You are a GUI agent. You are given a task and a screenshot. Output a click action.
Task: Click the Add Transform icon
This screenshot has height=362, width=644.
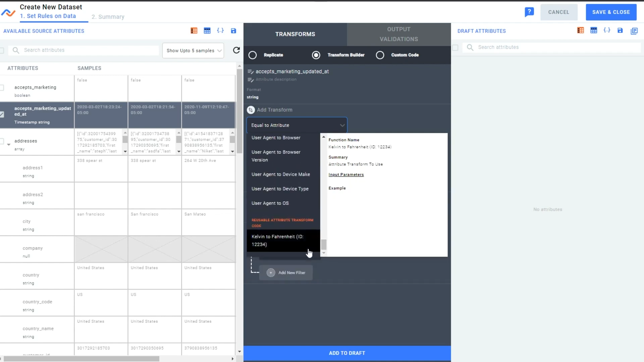[251, 110]
